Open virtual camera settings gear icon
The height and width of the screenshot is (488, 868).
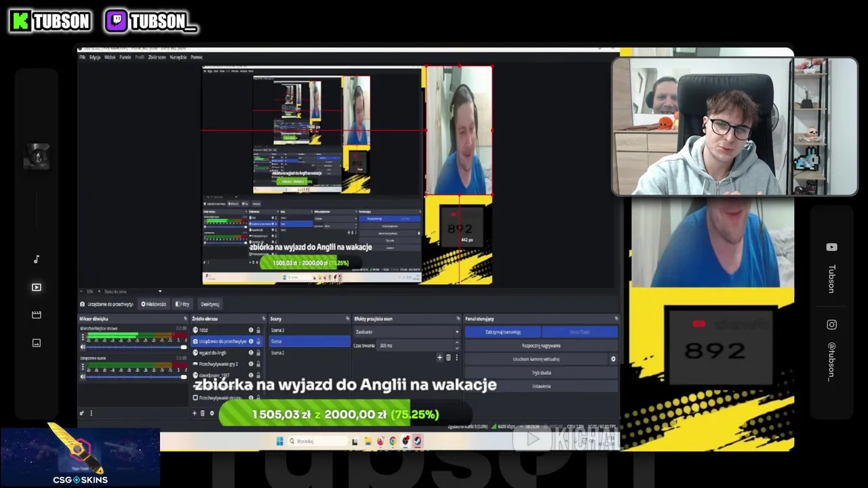pyautogui.click(x=613, y=359)
